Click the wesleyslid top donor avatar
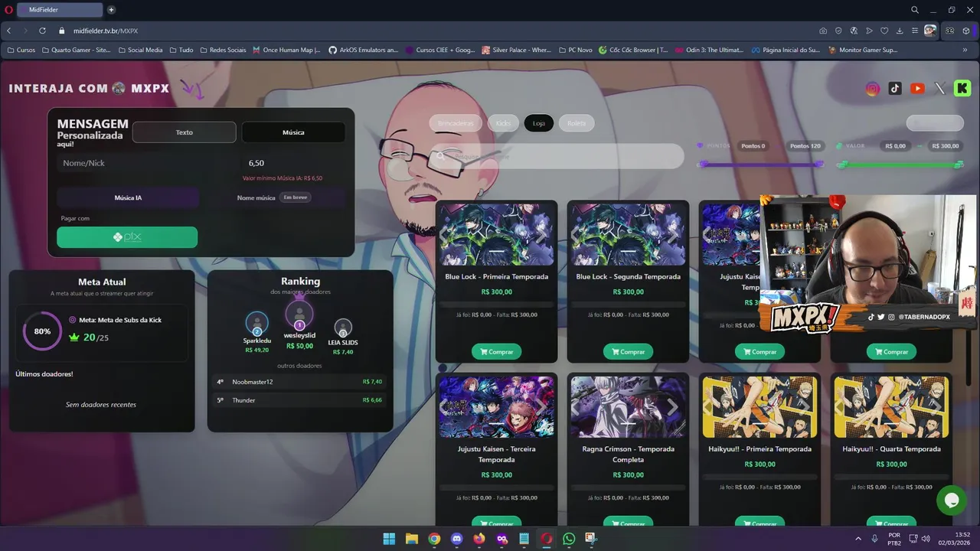The height and width of the screenshot is (551, 980). [x=299, y=315]
